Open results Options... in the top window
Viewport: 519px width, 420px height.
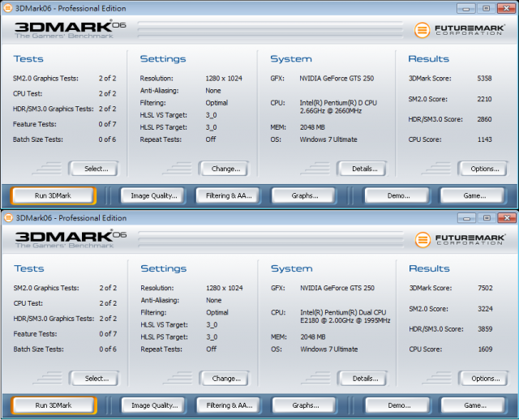483,169
